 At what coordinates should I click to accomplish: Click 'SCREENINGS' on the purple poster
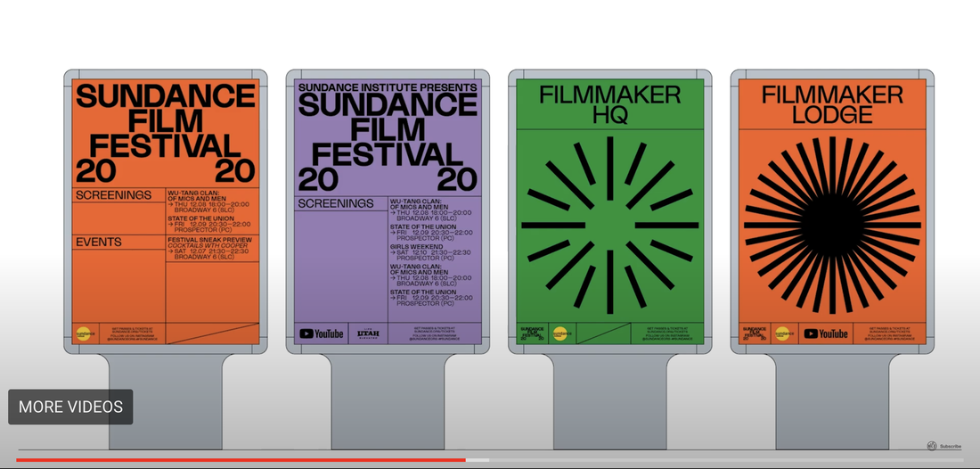[336, 204]
